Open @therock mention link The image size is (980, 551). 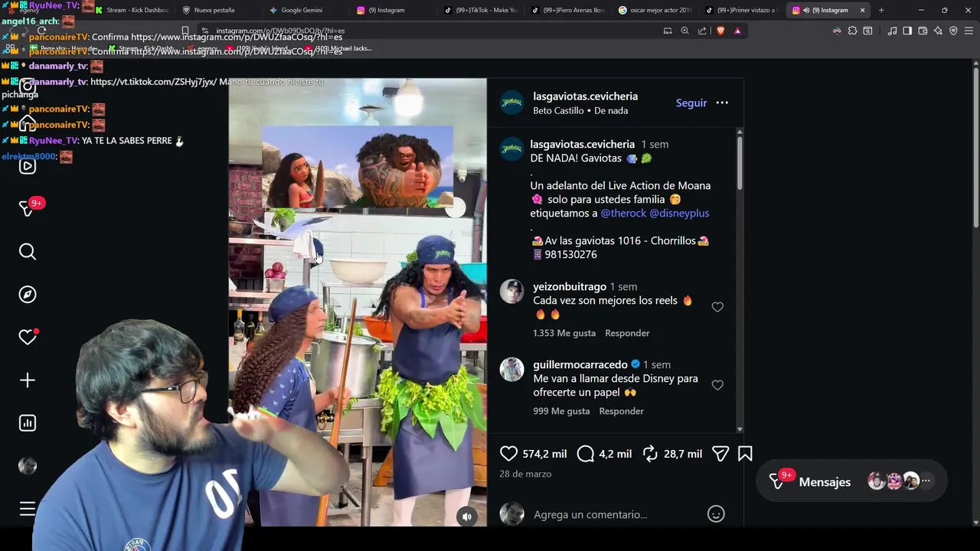point(623,213)
